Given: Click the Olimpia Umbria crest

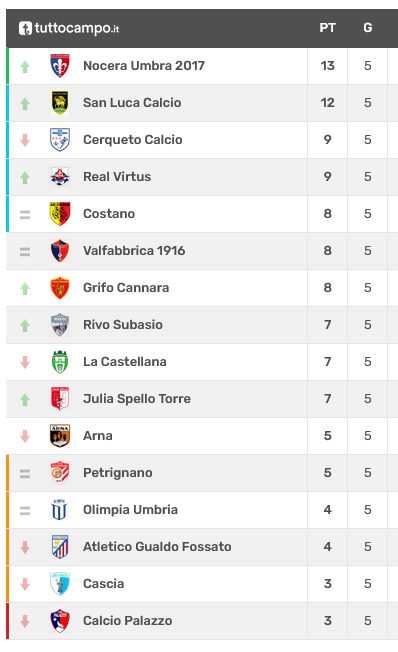Looking at the screenshot, I should tap(60, 510).
